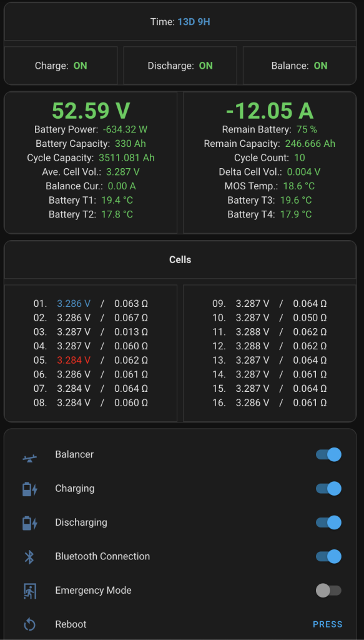The width and height of the screenshot is (364, 640).
Task: Turn off the Charging toggle
Action: pos(327,488)
